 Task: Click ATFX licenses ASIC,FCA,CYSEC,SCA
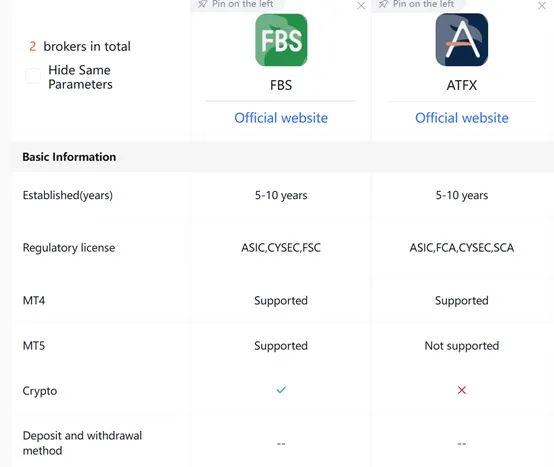(x=461, y=248)
